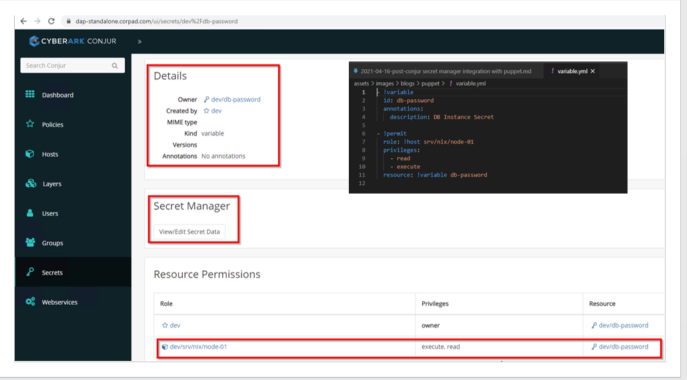Screen dimensions: 687x380
Task: Click the Groups people icon
Action: pyautogui.click(x=30, y=242)
